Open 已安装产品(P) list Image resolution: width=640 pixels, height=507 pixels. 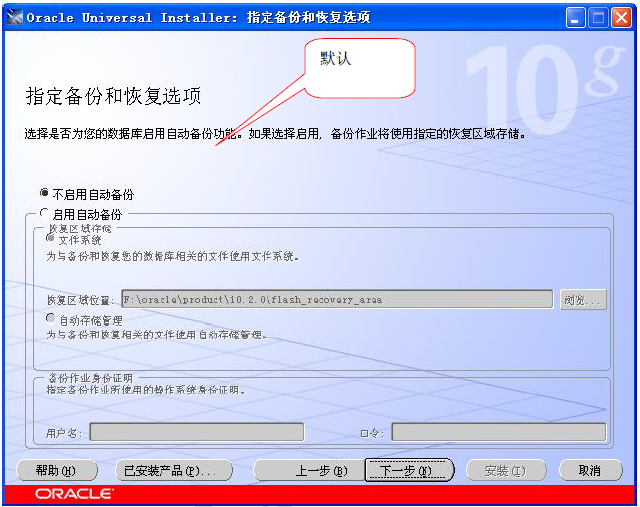[174, 471]
